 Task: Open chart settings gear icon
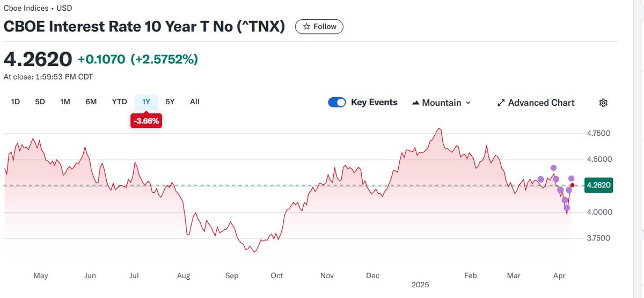coord(603,103)
